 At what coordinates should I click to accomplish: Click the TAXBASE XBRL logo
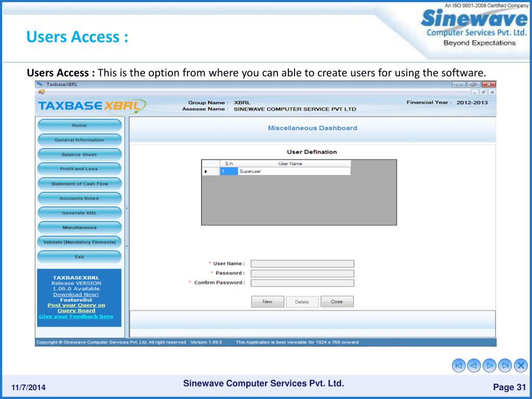coord(92,106)
